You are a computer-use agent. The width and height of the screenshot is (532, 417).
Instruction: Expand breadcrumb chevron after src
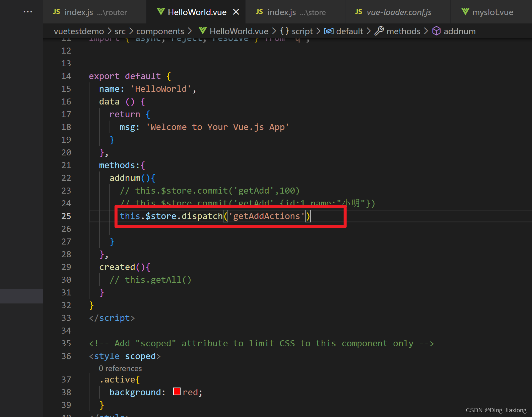(131, 31)
